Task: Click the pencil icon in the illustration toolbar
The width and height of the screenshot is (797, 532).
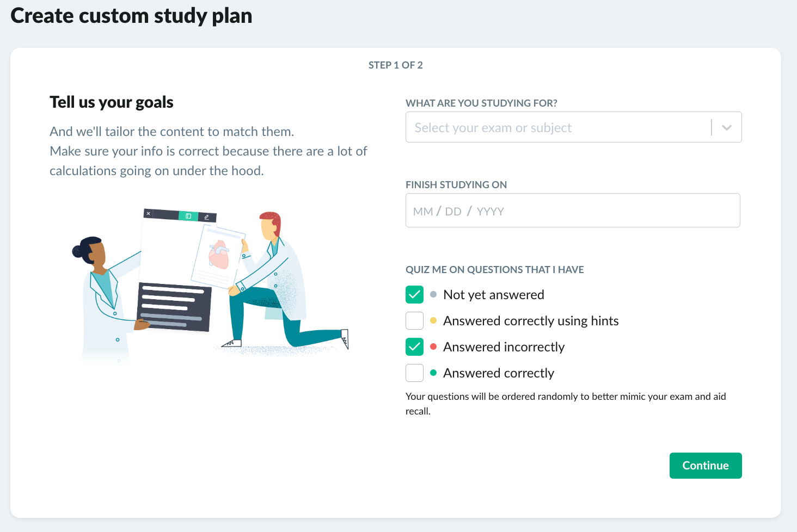Action: point(206,217)
